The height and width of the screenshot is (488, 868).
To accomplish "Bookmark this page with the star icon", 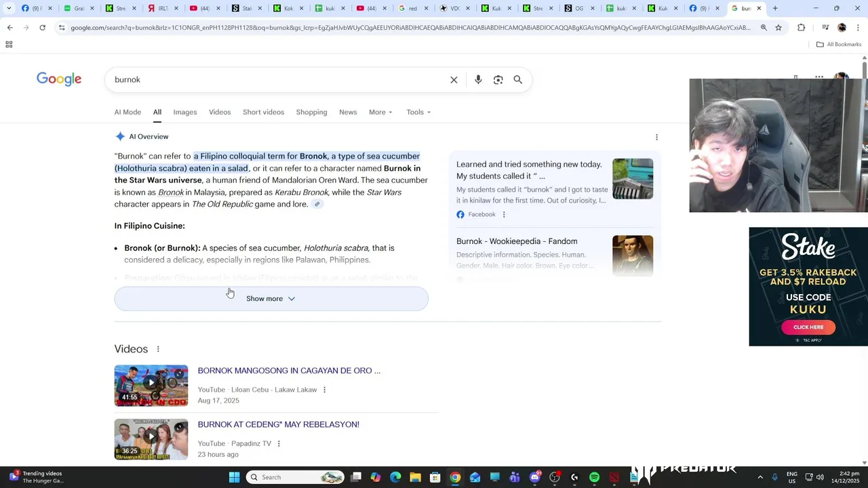I will [778, 27].
